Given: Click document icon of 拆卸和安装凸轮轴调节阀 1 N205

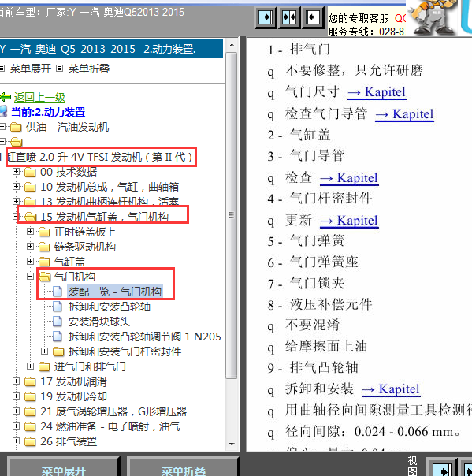Looking at the screenshot, I should click(58, 337).
